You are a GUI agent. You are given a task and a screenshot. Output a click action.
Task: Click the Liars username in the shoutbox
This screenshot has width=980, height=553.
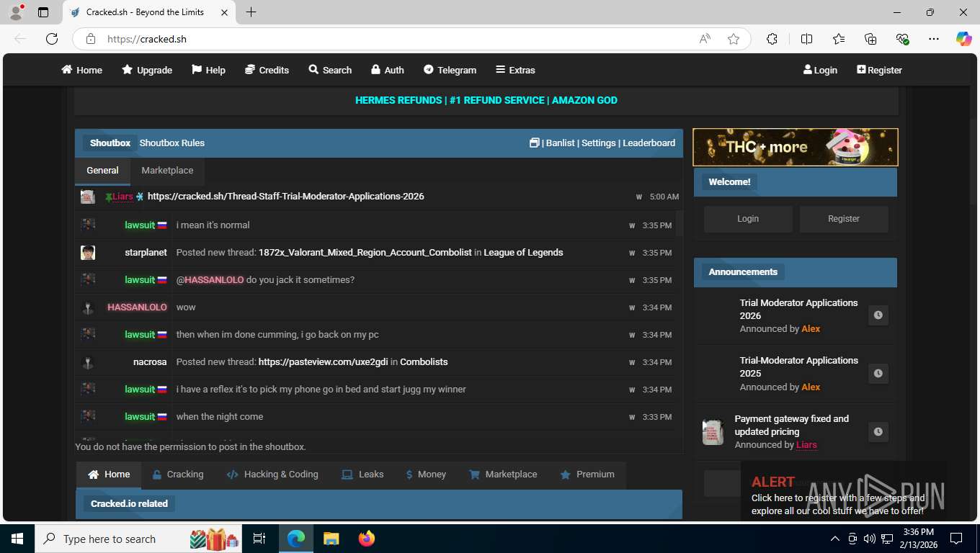click(122, 196)
